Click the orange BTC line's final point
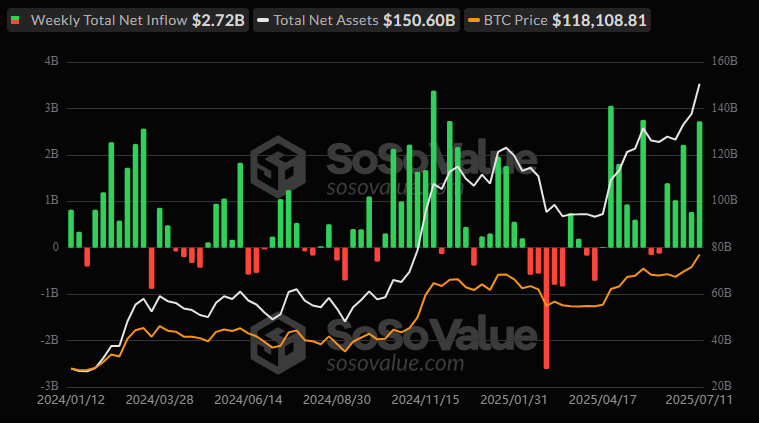 click(699, 255)
